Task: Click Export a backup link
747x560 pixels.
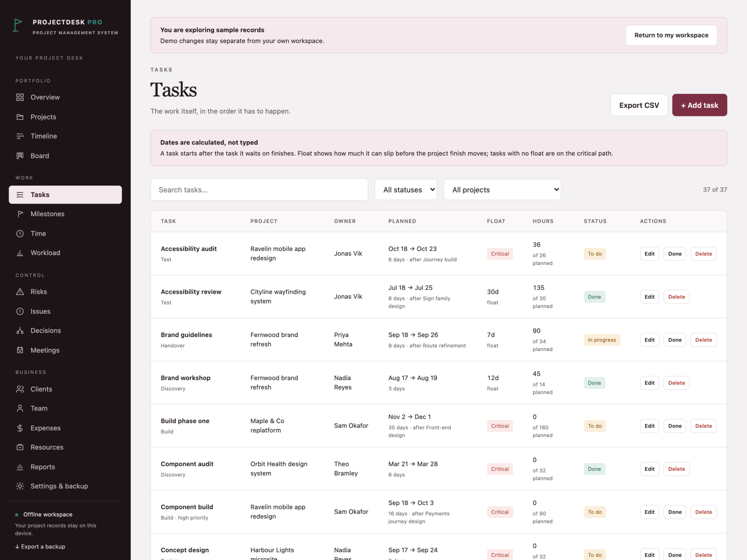Action: pyautogui.click(x=40, y=546)
